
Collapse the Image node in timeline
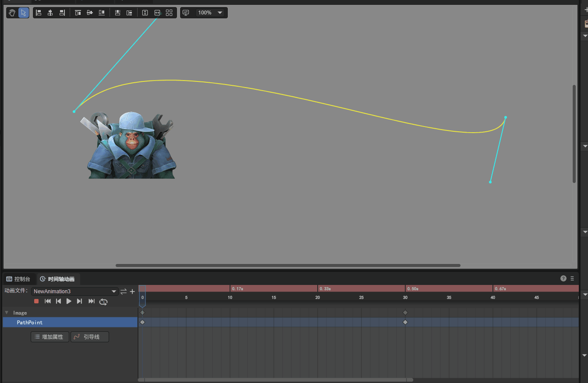(7, 313)
